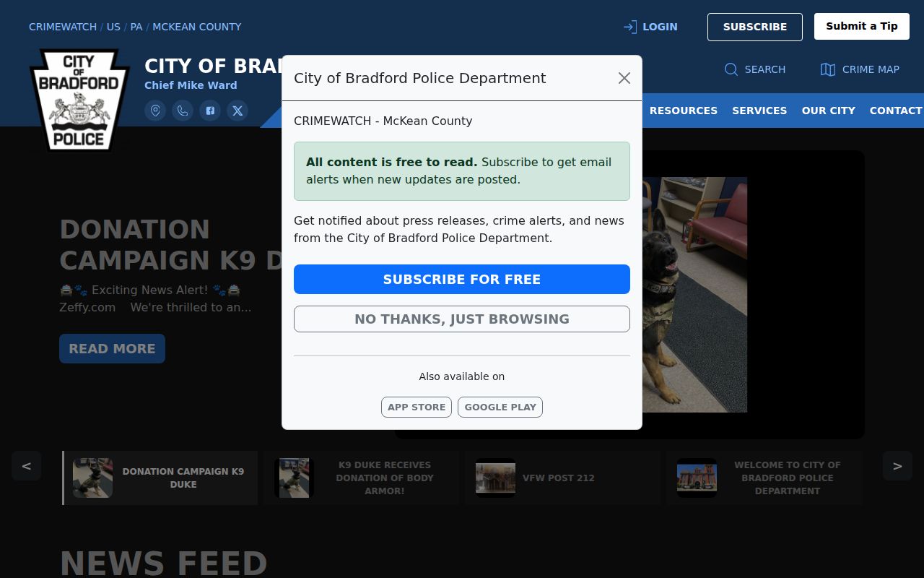Click the US breadcrumb link

click(114, 27)
